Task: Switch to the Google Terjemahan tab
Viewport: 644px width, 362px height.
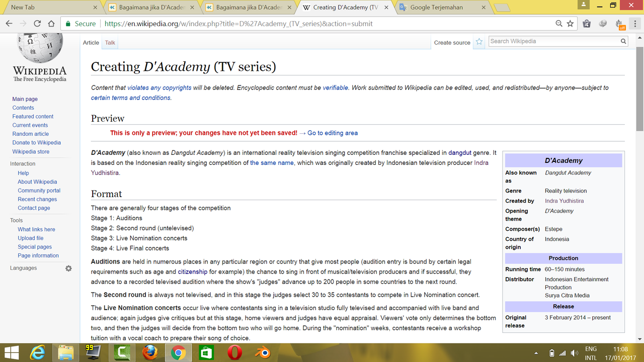Action: pos(443,7)
